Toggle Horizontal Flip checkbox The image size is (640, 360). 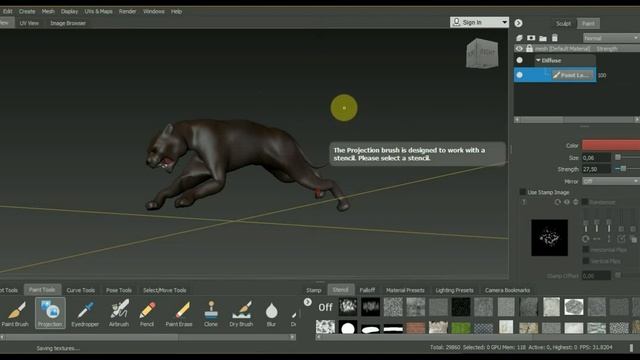pyautogui.click(x=586, y=249)
